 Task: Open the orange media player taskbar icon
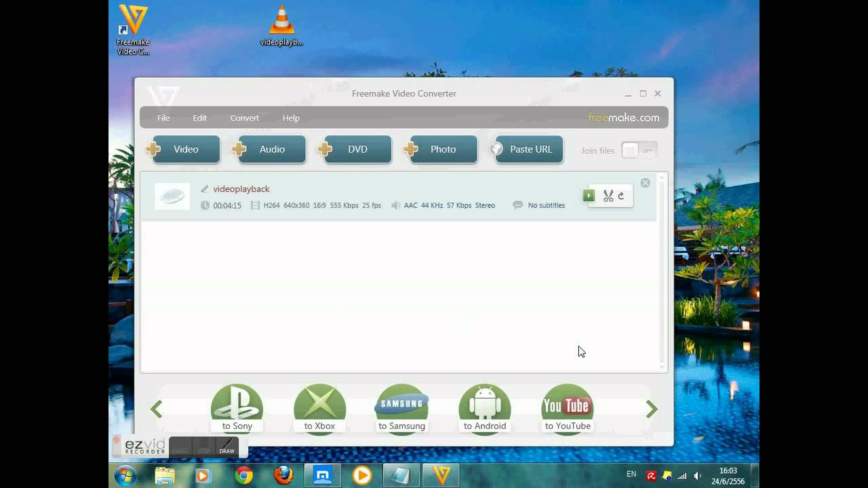point(362,476)
